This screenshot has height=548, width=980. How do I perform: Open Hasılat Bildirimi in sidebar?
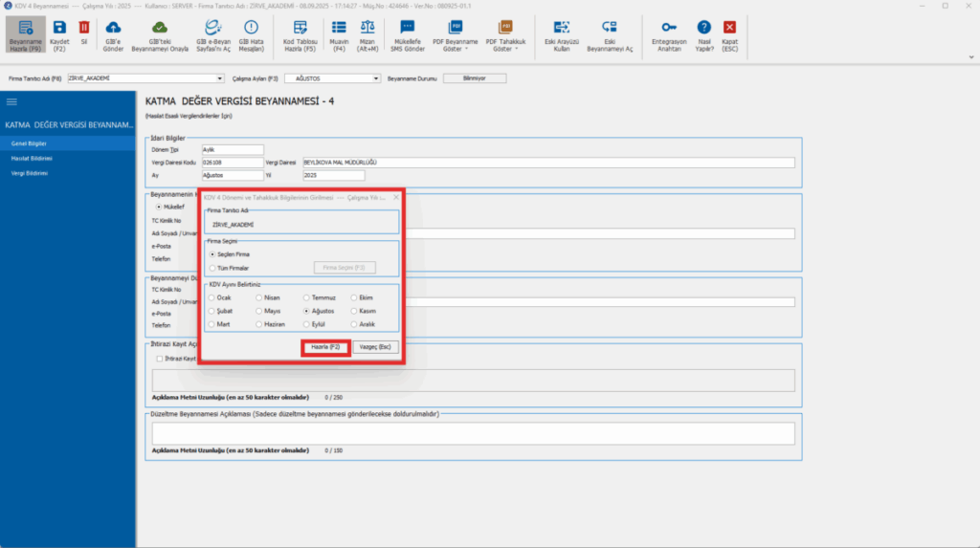point(68,159)
